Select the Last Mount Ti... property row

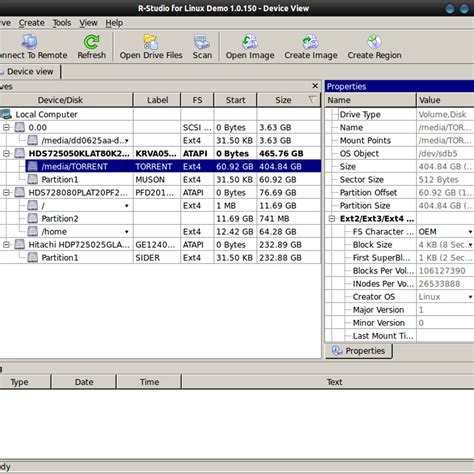pyautogui.click(x=399, y=335)
